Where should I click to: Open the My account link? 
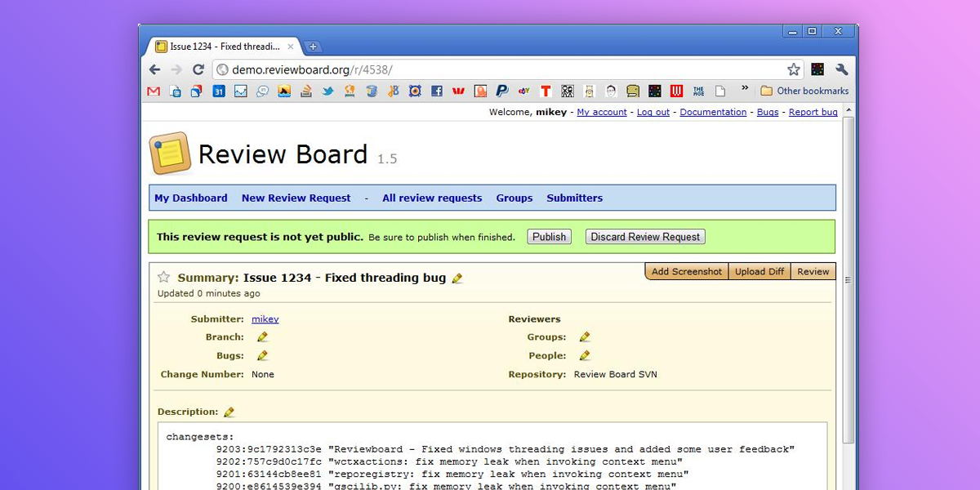[602, 113]
